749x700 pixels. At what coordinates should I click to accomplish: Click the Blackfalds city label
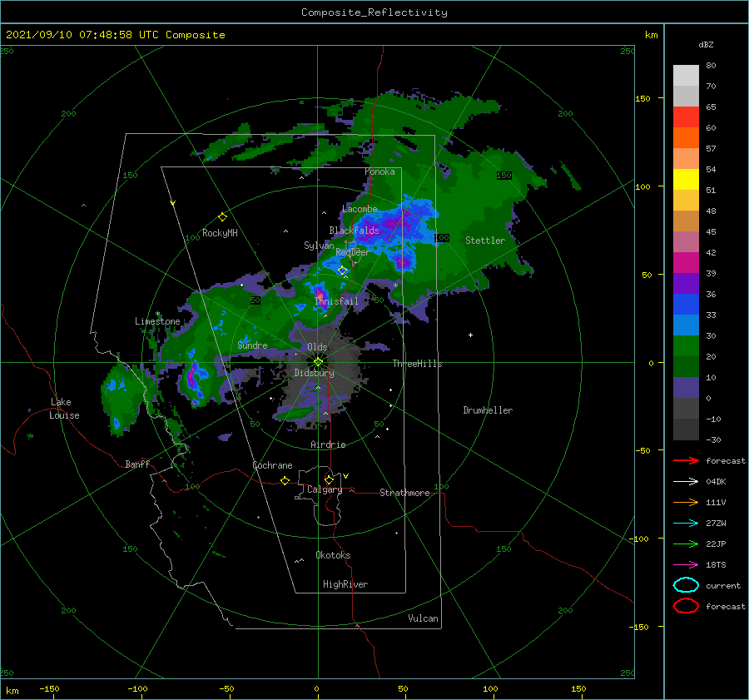(354, 231)
